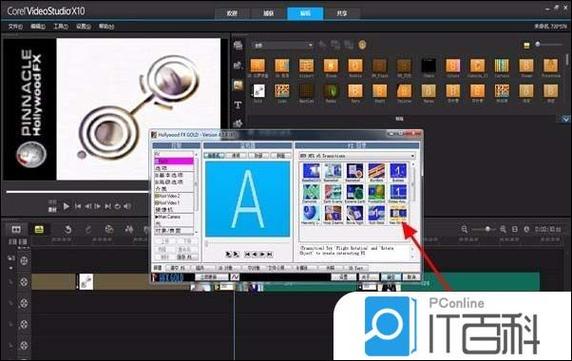Image resolution: width=572 pixels, height=361 pixels.
Task: Switch to the highlighted blue Edit step tab
Action: pyautogui.click(x=305, y=13)
